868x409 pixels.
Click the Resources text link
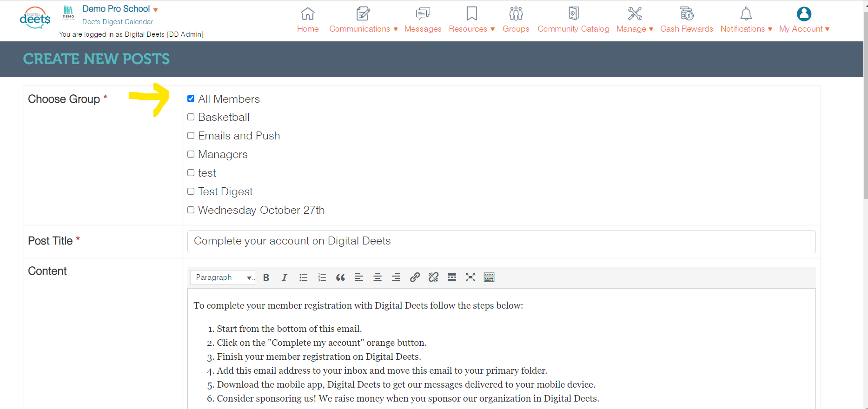point(468,29)
